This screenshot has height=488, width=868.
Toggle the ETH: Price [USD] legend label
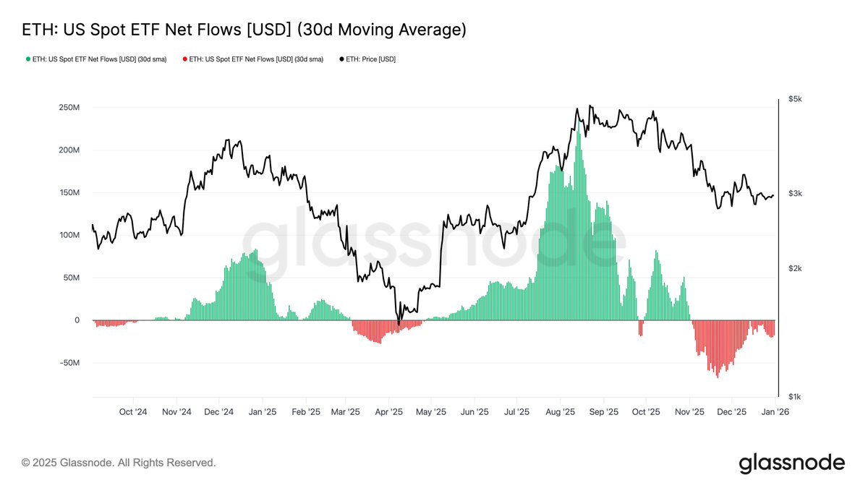click(371, 59)
